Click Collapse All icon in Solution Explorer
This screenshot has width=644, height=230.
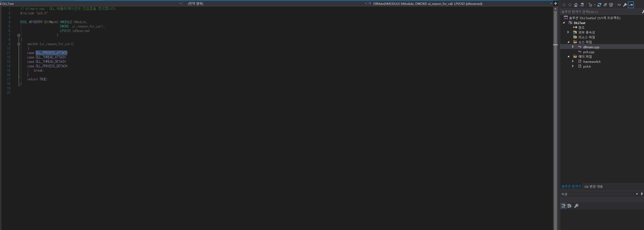point(605,5)
